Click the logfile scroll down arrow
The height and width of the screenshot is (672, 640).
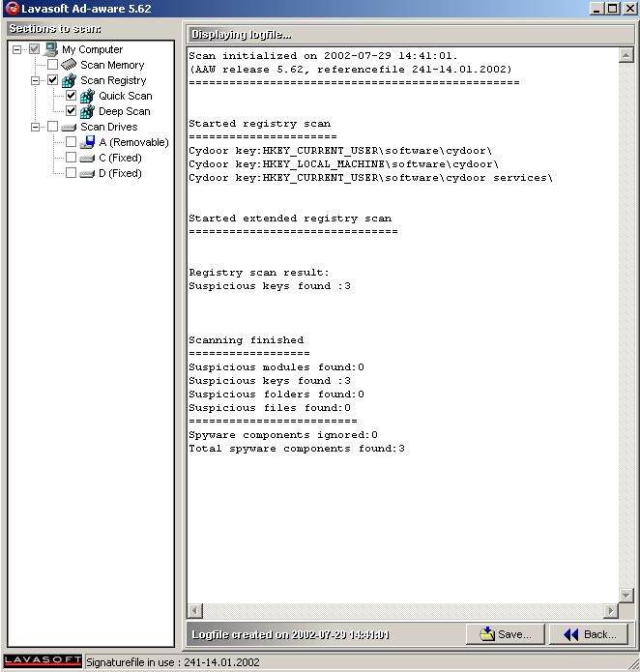tap(625, 595)
